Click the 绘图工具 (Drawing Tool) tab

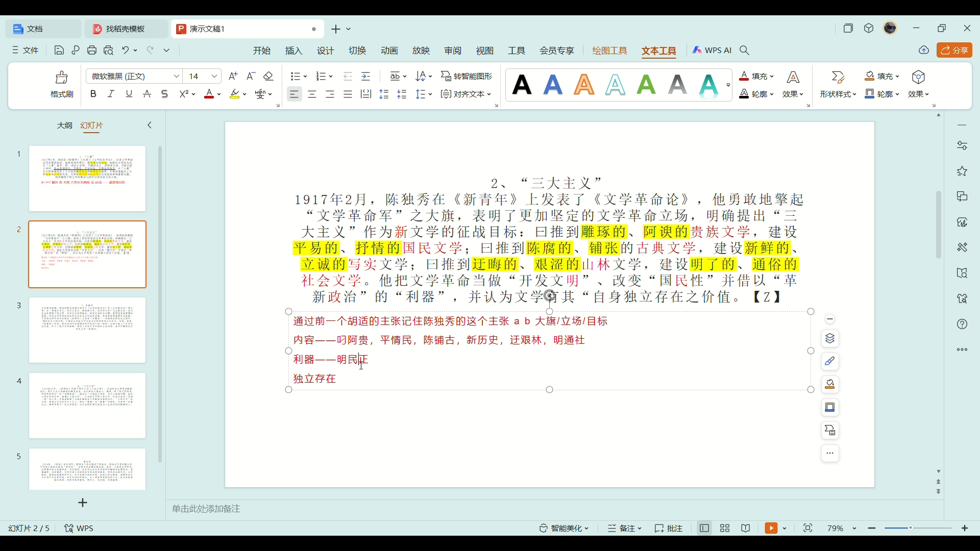[x=609, y=50]
